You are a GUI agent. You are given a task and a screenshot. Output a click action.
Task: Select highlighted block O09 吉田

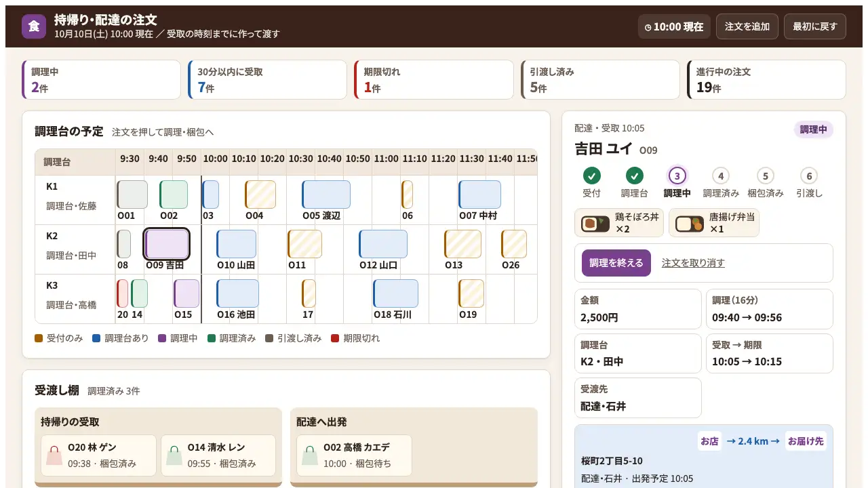167,244
